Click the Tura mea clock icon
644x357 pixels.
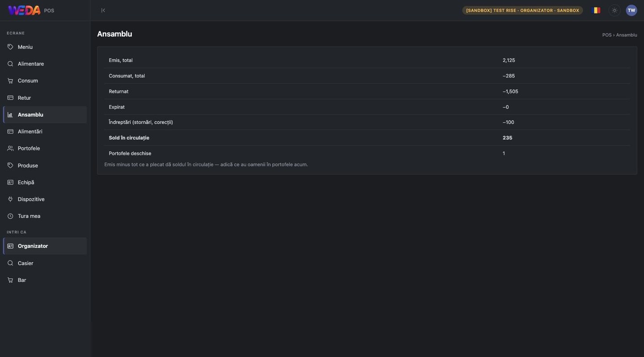(x=10, y=216)
